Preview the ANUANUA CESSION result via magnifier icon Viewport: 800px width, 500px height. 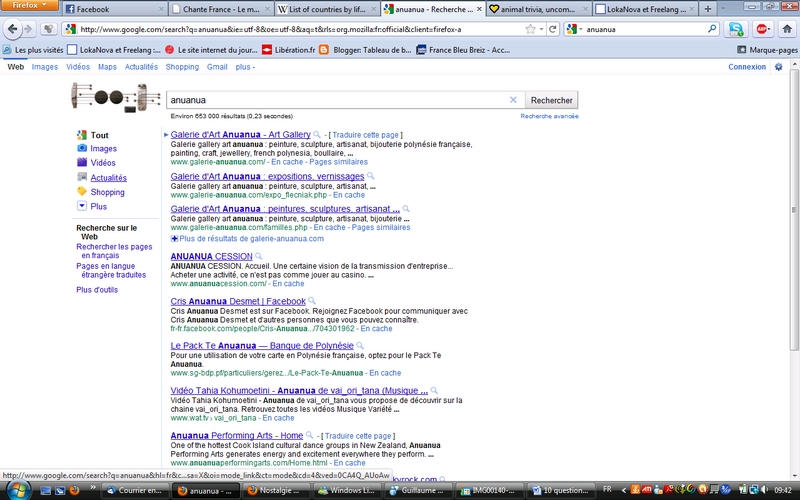(x=259, y=257)
